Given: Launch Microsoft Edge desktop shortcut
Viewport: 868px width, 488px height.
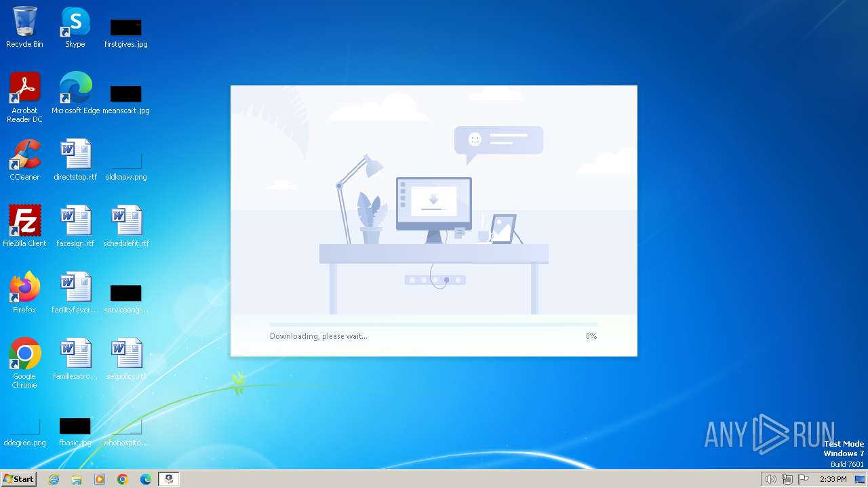Looking at the screenshot, I should coord(75,94).
